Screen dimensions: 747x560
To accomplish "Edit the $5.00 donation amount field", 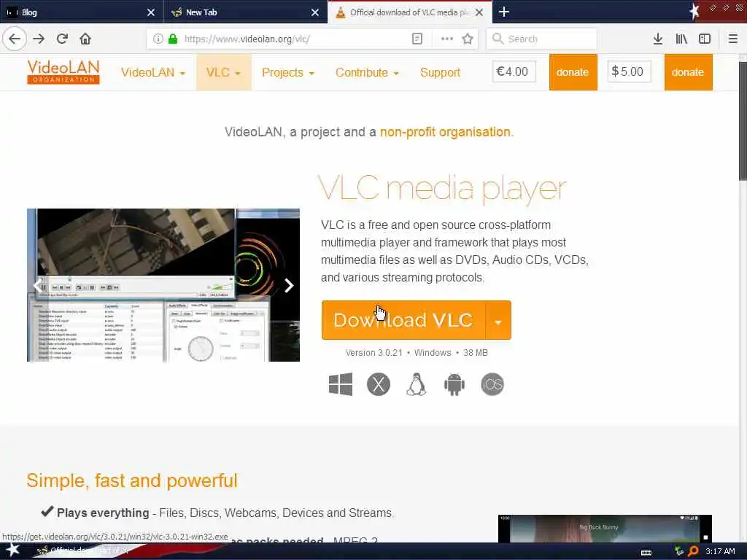I will (x=629, y=71).
